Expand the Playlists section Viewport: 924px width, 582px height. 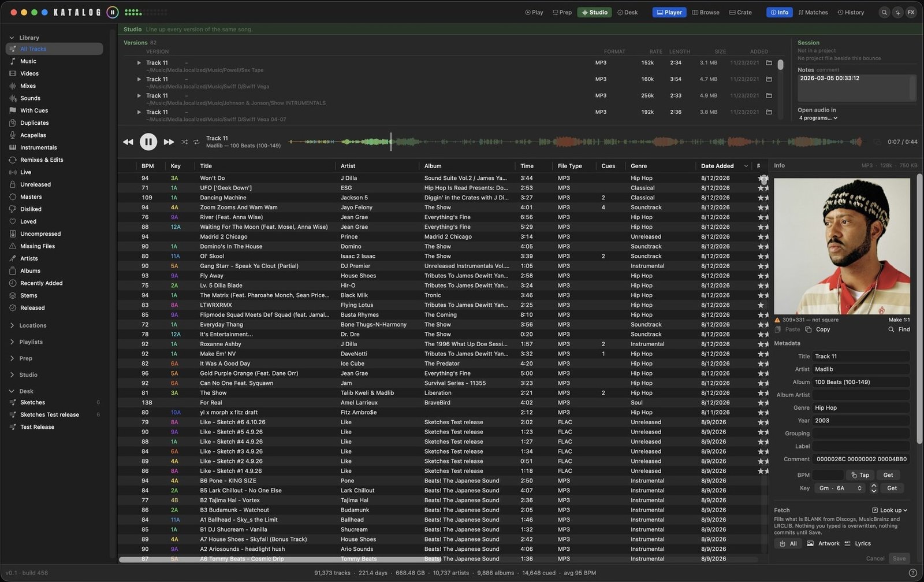click(12, 342)
